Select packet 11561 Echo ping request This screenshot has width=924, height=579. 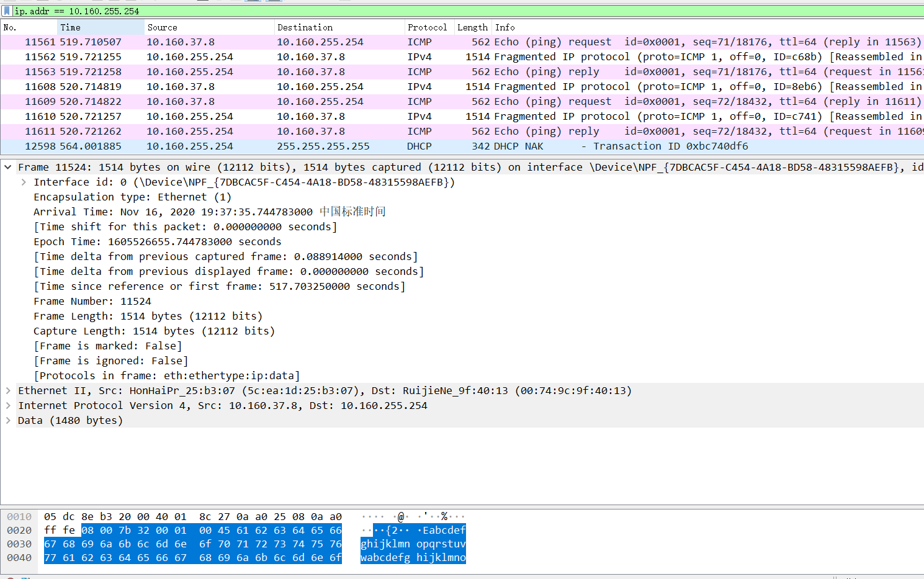tap(462, 42)
